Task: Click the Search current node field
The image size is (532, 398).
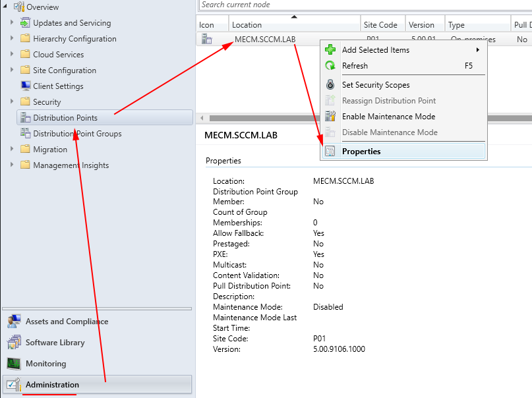Action: pos(363,5)
